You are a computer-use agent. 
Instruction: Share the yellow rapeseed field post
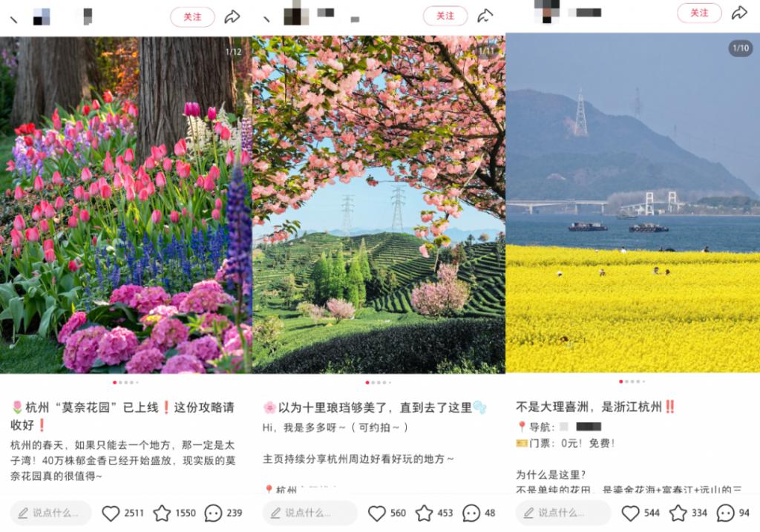pos(739,13)
